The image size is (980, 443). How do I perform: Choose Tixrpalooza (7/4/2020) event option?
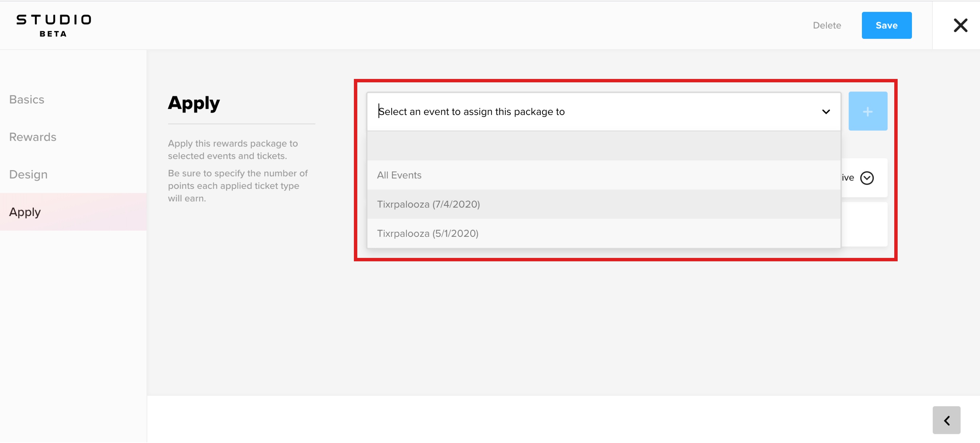(603, 204)
